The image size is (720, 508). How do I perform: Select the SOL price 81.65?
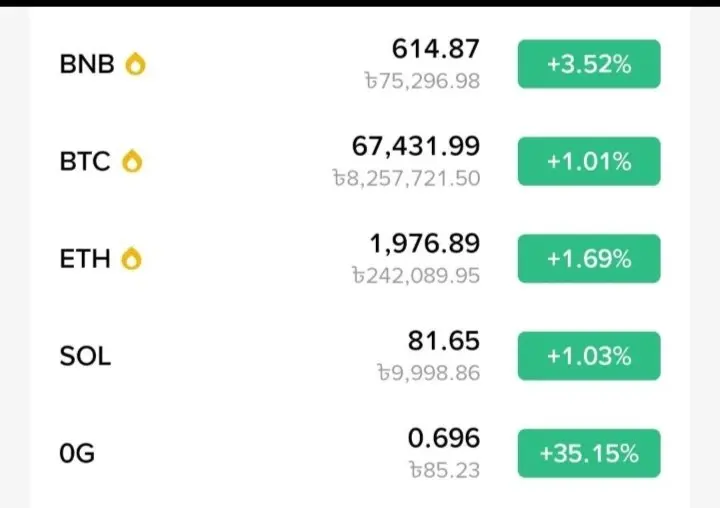point(444,341)
